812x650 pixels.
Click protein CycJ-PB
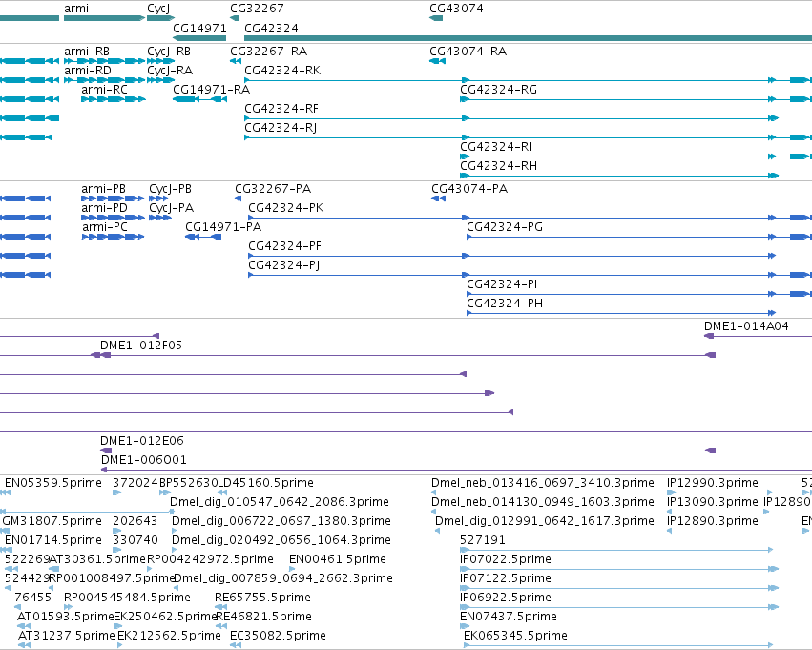(x=171, y=190)
